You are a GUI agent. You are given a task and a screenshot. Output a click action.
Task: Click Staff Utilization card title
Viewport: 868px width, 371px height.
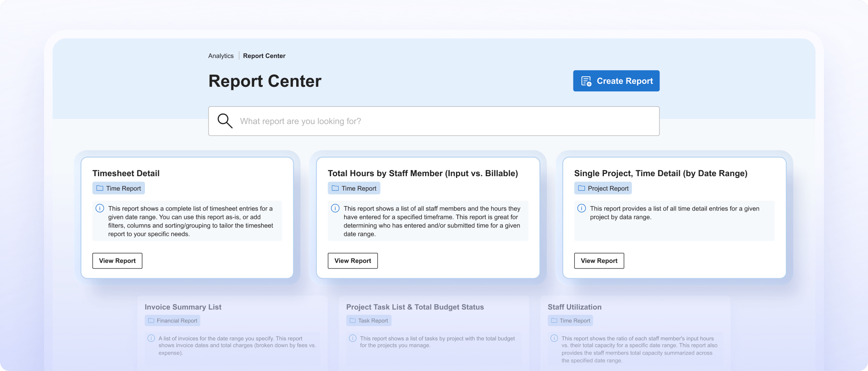(574, 307)
